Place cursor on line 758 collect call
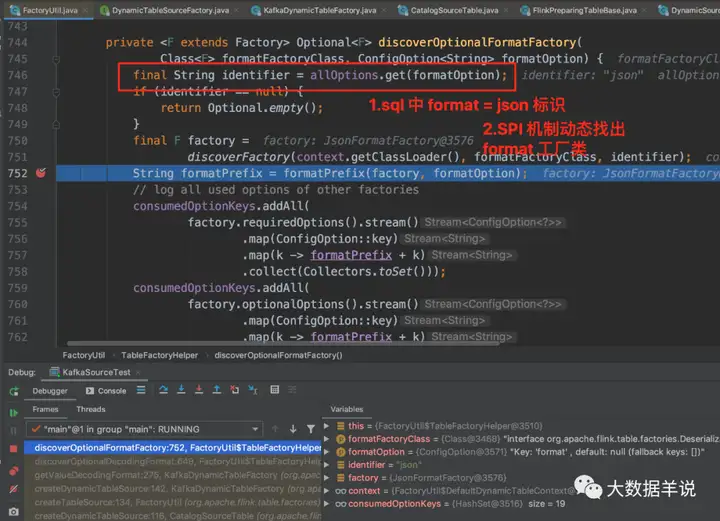The width and height of the screenshot is (720, 521). tap(343, 272)
